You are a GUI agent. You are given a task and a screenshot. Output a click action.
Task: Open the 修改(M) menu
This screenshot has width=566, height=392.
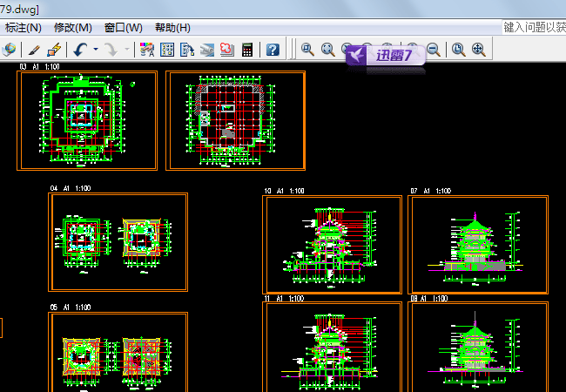72,28
